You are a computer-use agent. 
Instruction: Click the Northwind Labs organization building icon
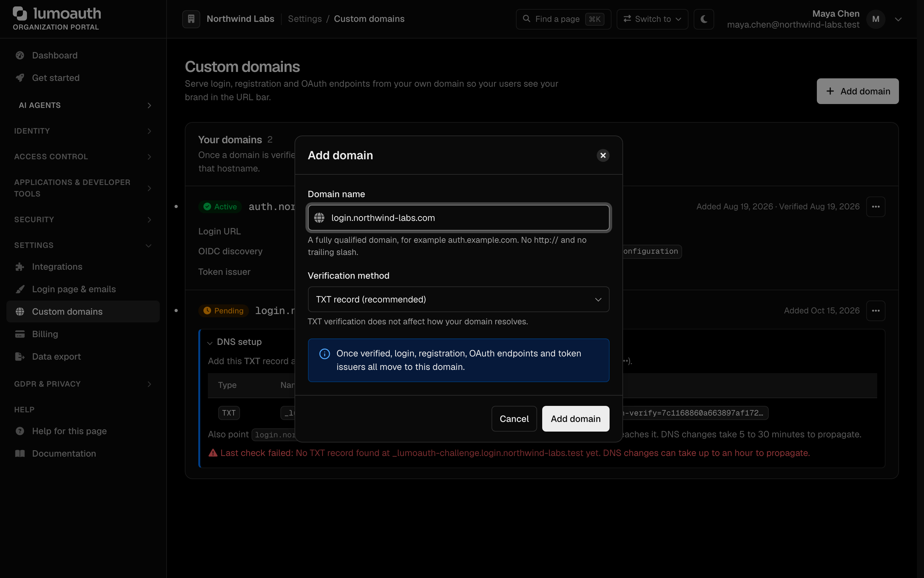coord(191,19)
